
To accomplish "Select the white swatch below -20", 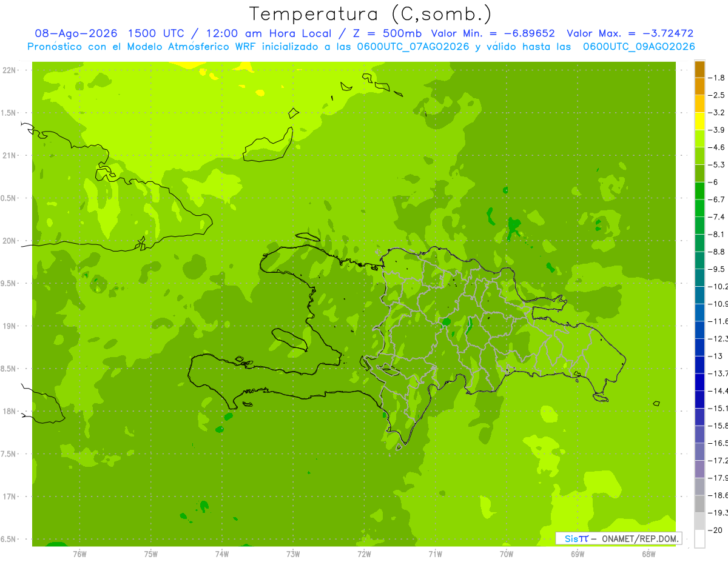I will [x=699, y=539].
